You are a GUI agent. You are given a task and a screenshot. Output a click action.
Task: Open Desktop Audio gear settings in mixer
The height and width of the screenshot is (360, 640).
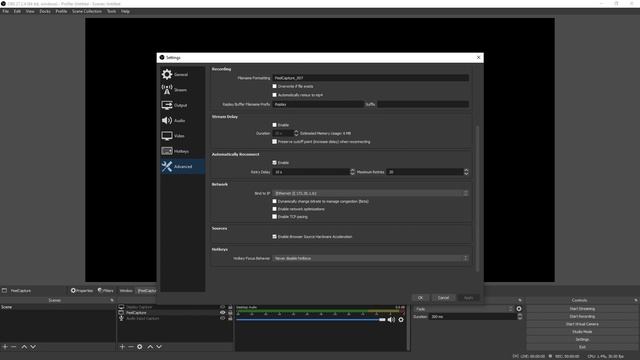[x=401, y=320]
